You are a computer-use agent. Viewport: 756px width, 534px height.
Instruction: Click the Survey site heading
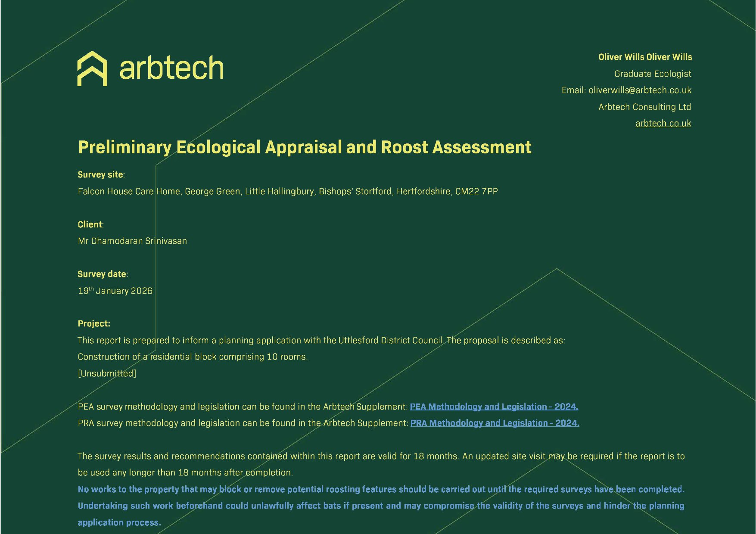[x=100, y=175]
